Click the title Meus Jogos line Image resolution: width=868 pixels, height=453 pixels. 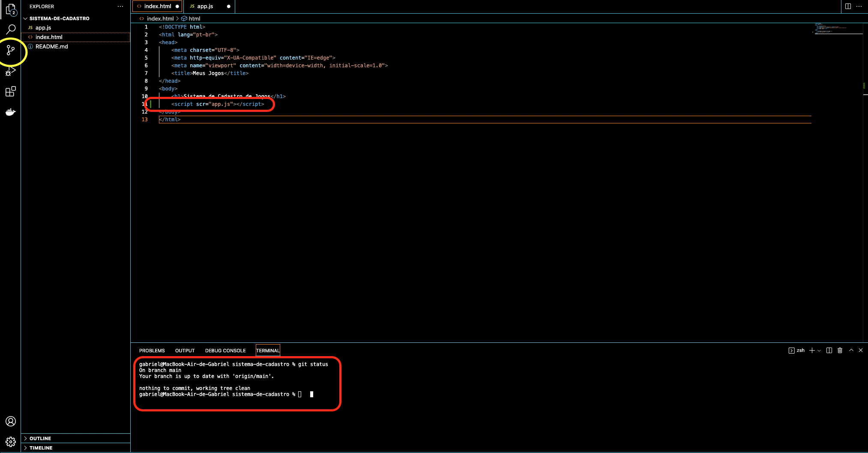tap(210, 73)
